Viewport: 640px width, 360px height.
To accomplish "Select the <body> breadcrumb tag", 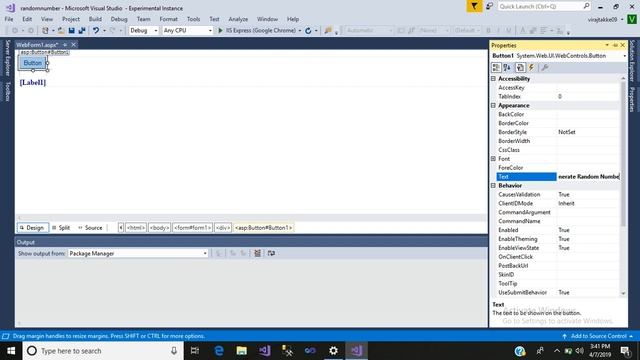I will [159, 228].
